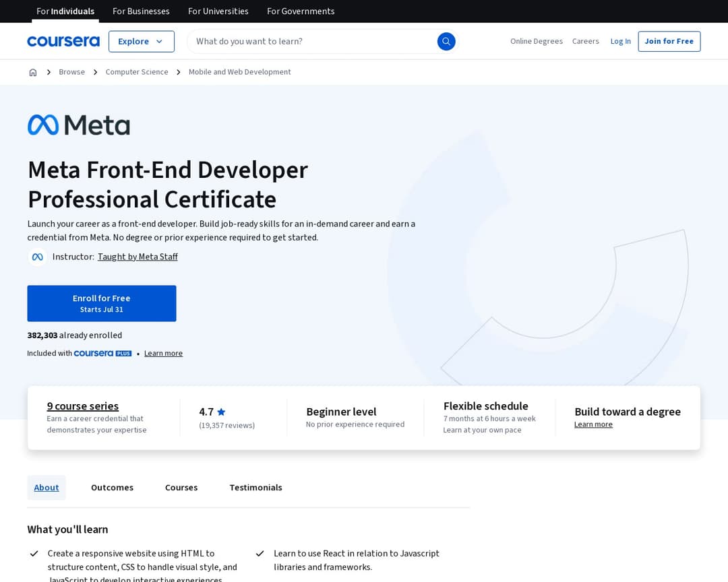Screen dimensions: 728x582
Task: Switch to For Individuals tab
Action: click(x=65, y=11)
